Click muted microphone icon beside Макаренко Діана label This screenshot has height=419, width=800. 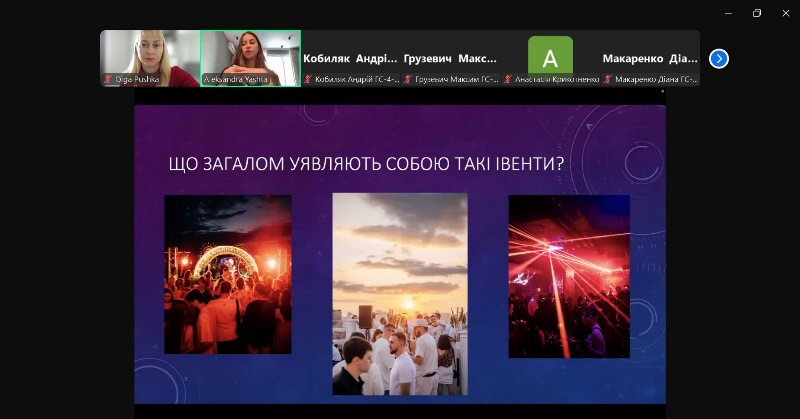608,79
